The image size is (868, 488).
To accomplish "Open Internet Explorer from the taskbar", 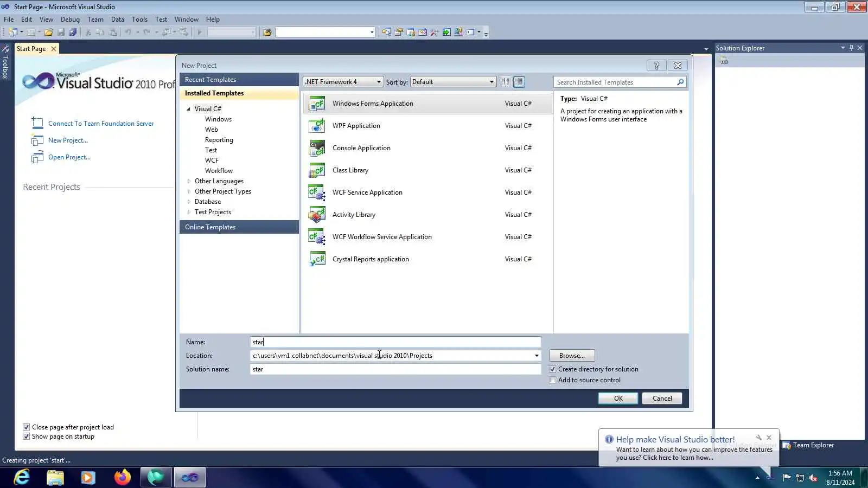I will pyautogui.click(x=22, y=477).
